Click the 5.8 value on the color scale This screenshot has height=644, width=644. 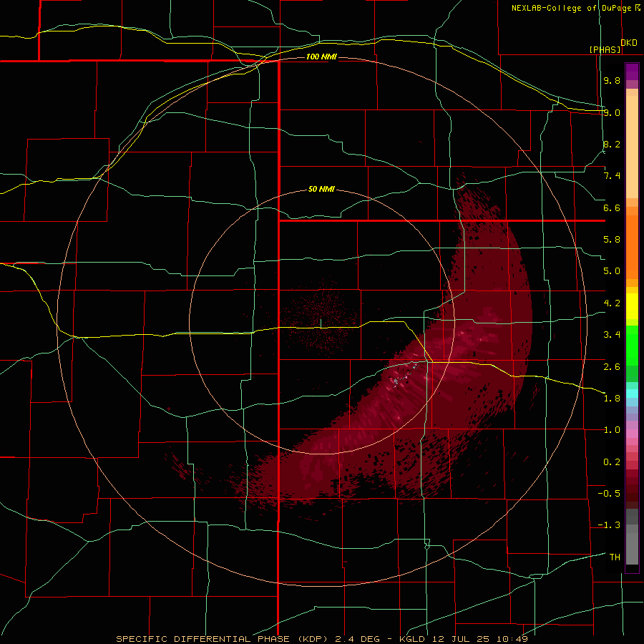tap(612, 240)
